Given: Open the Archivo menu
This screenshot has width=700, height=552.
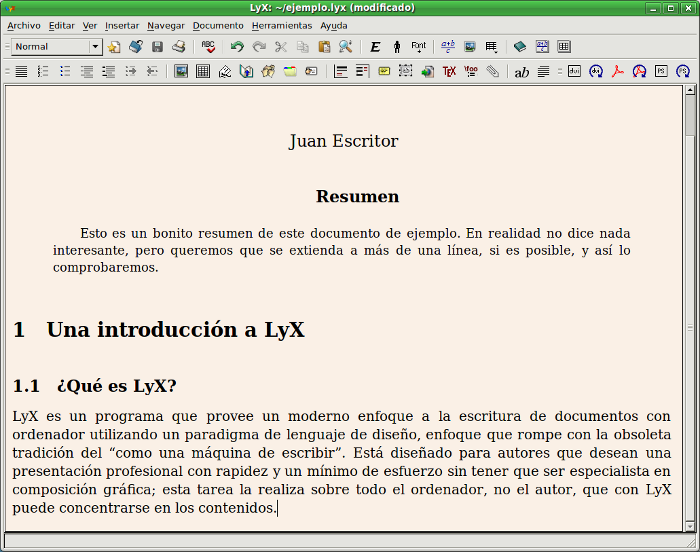Looking at the screenshot, I should point(24,26).
